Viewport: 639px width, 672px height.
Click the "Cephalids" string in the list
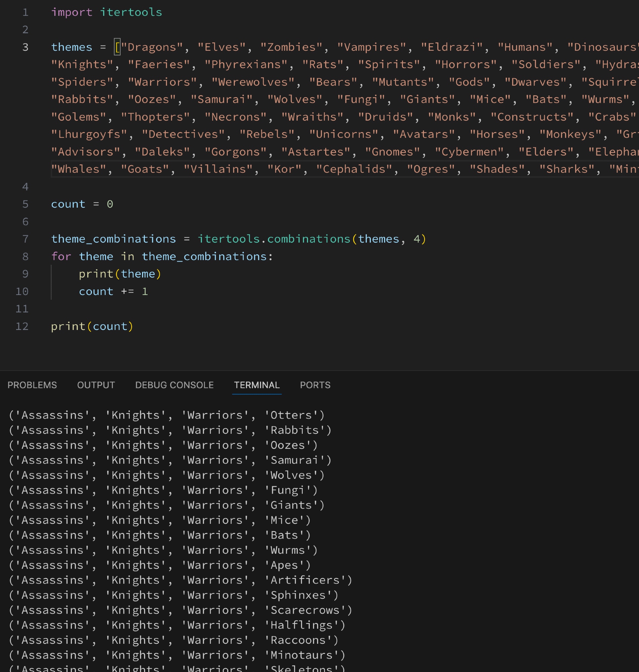point(354,169)
